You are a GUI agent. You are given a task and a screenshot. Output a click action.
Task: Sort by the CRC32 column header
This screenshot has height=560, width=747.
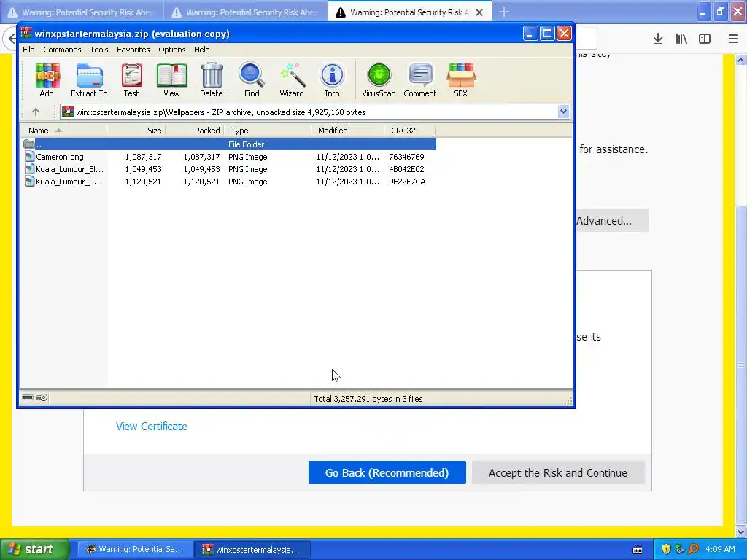(x=410, y=131)
